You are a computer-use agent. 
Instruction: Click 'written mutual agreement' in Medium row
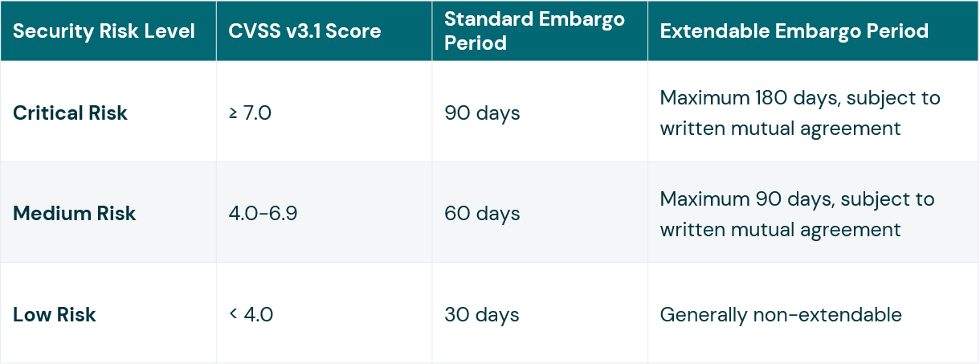click(781, 228)
